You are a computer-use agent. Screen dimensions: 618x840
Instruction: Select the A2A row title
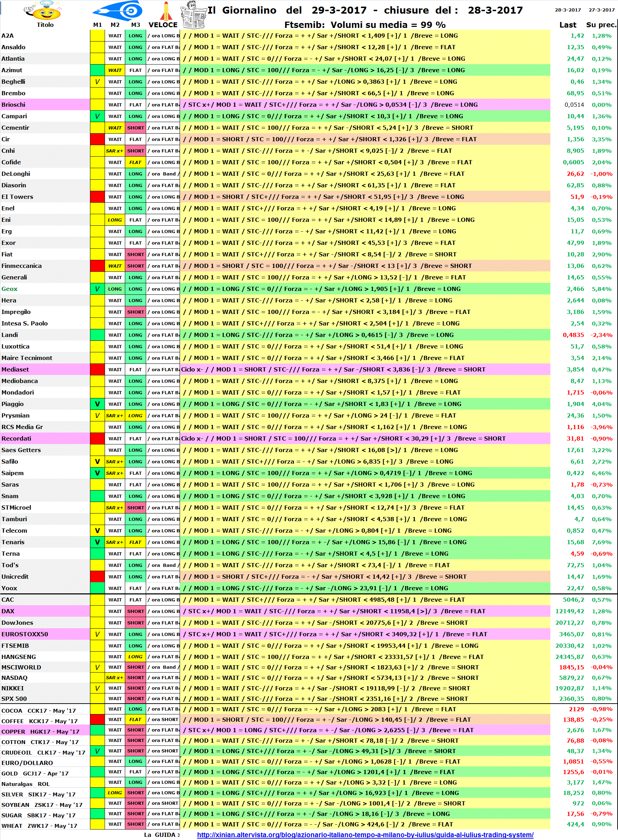[x=7, y=36]
